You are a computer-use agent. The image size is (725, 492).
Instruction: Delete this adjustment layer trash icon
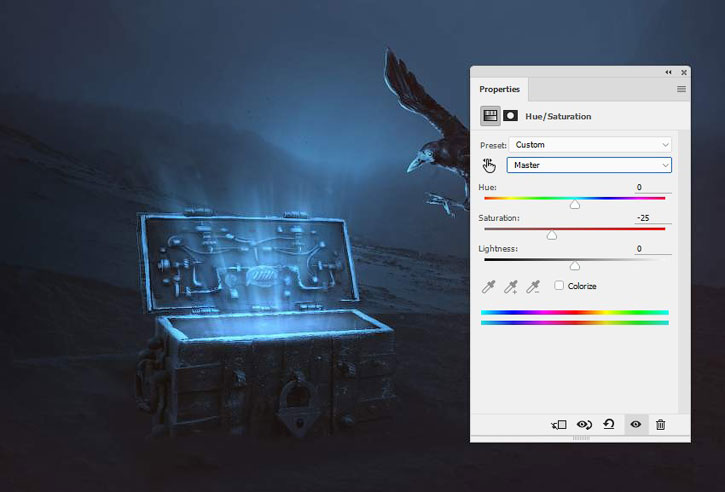[x=661, y=424]
